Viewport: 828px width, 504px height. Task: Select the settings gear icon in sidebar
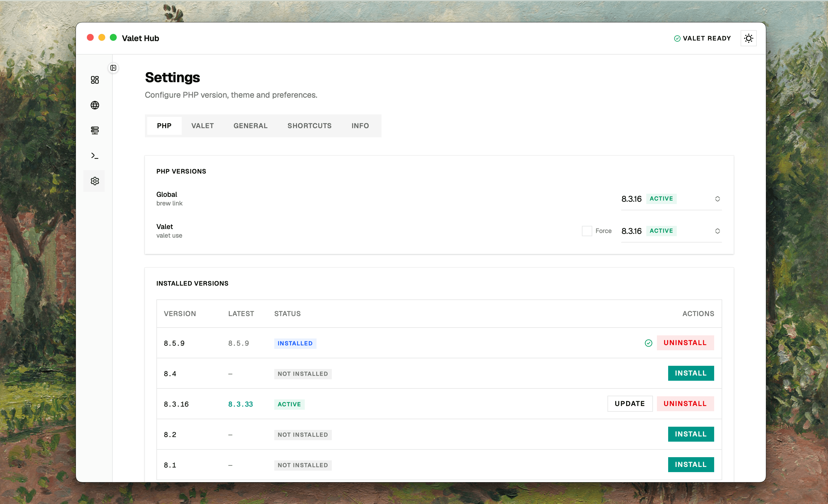(95, 181)
